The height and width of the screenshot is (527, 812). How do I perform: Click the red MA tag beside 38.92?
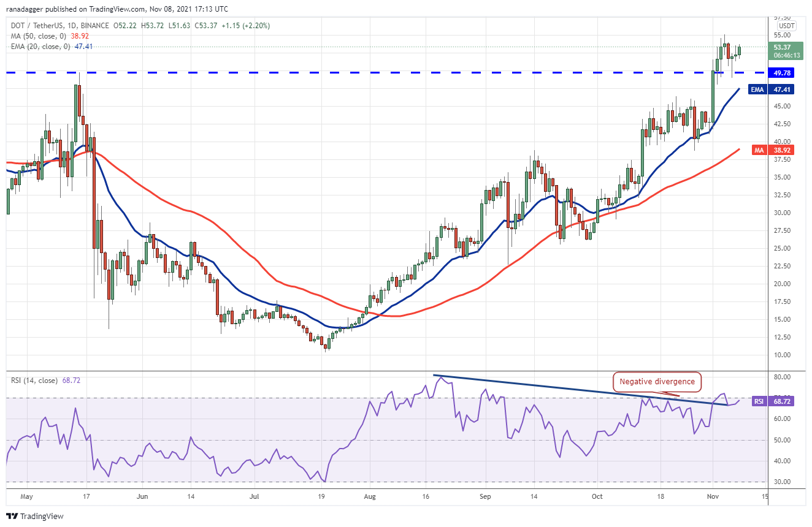click(x=759, y=150)
